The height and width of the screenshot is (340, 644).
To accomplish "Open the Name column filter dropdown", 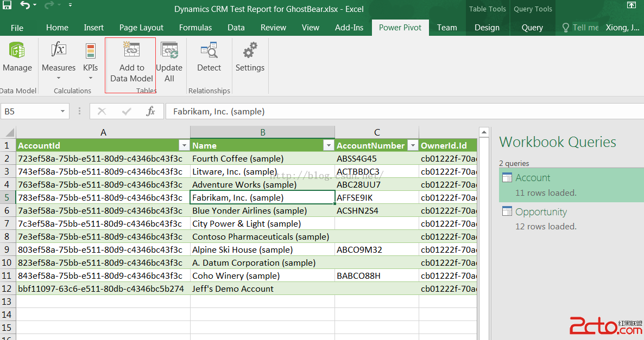I will tap(329, 145).
